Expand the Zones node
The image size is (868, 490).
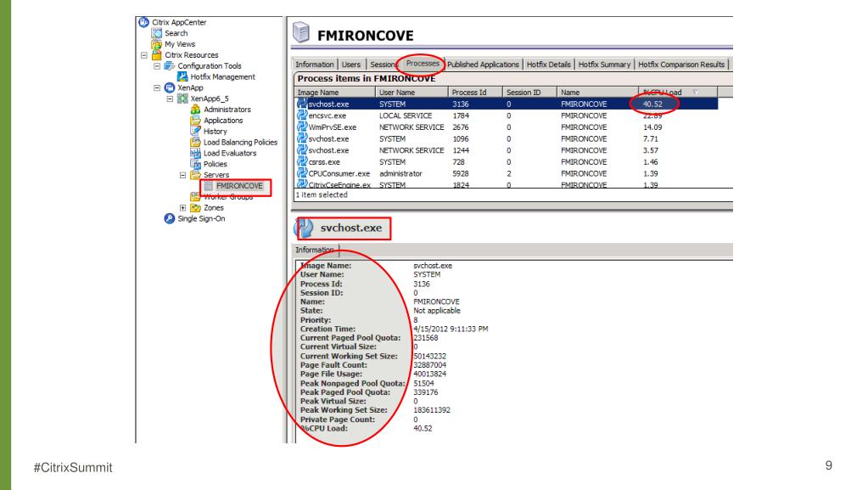click(182, 208)
